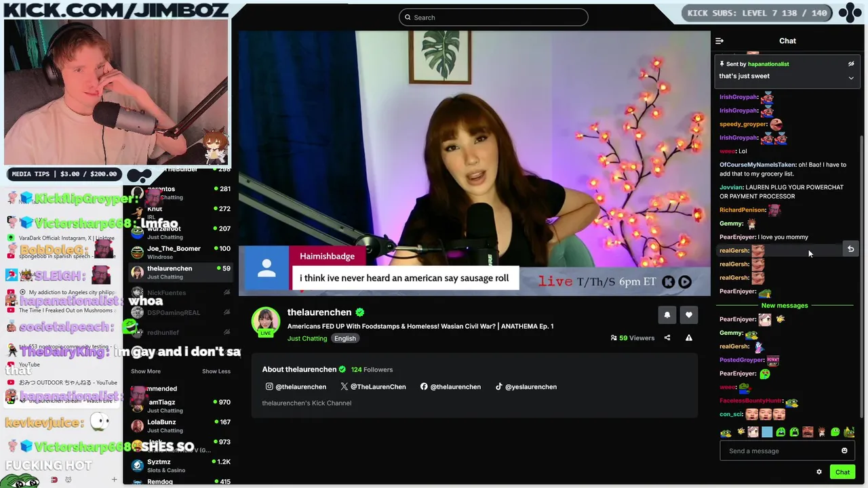
Task: Follow channel using heart icon
Action: (x=689, y=314)
